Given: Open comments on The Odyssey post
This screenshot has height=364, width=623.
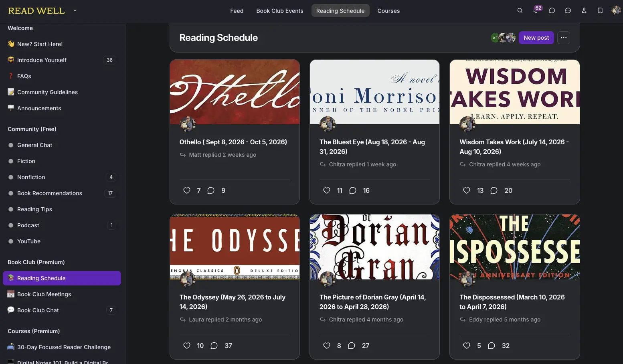Looking at the screenshot, I should pyautogui.click(x=214, y=346).
